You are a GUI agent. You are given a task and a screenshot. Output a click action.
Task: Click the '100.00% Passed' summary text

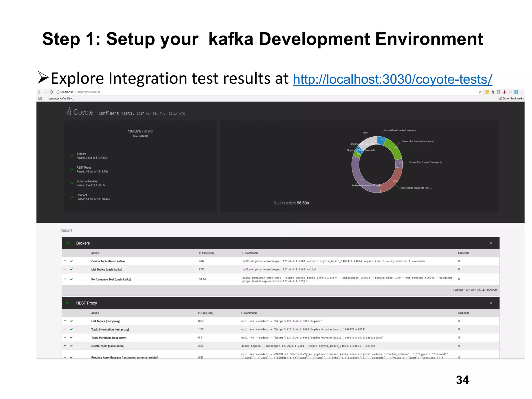point(140,131)
